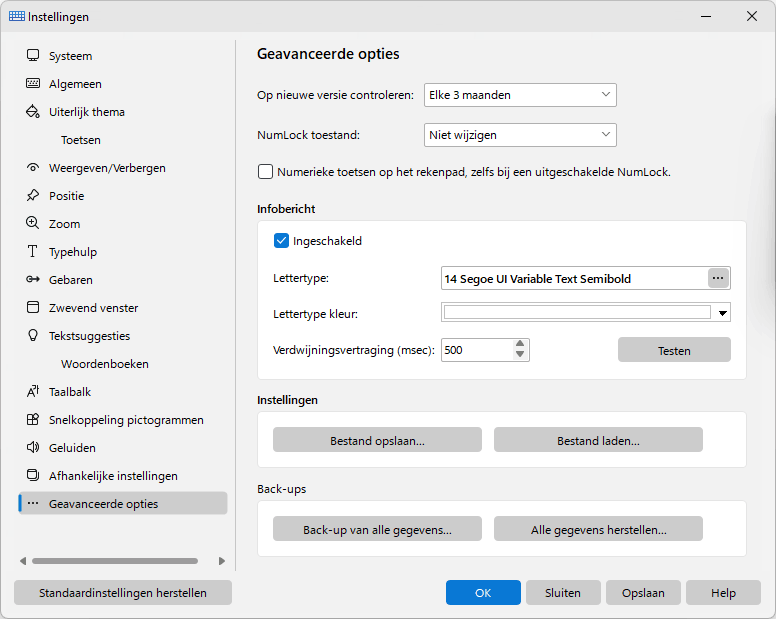
Task: Click the Algemeen keyboard icon
Action: 33,83
